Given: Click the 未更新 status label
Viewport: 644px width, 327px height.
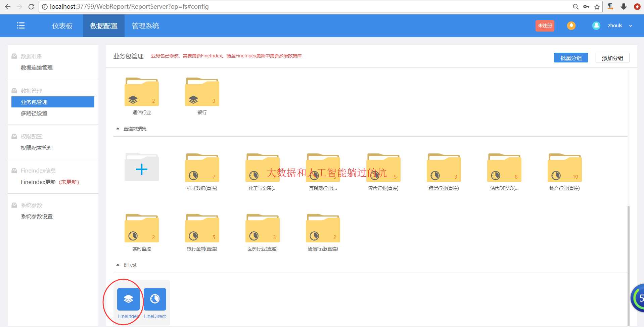Looking at the screenshot, I should [x=69, y=182].
